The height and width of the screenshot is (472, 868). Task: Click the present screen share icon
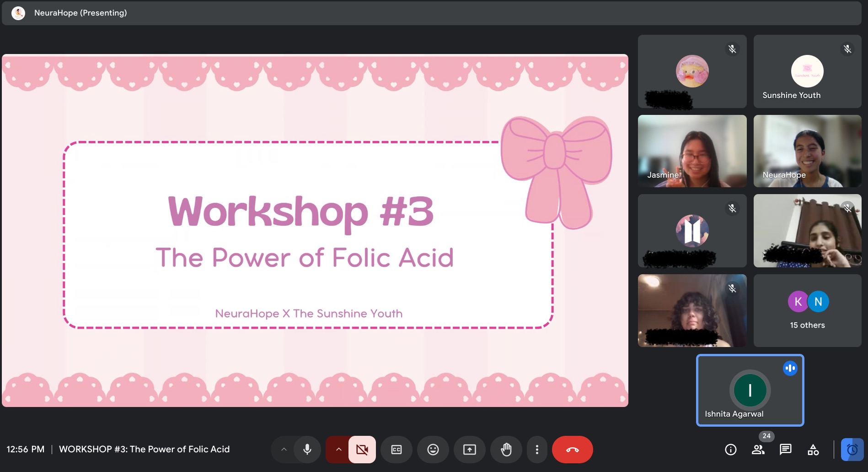click(469, 450)
